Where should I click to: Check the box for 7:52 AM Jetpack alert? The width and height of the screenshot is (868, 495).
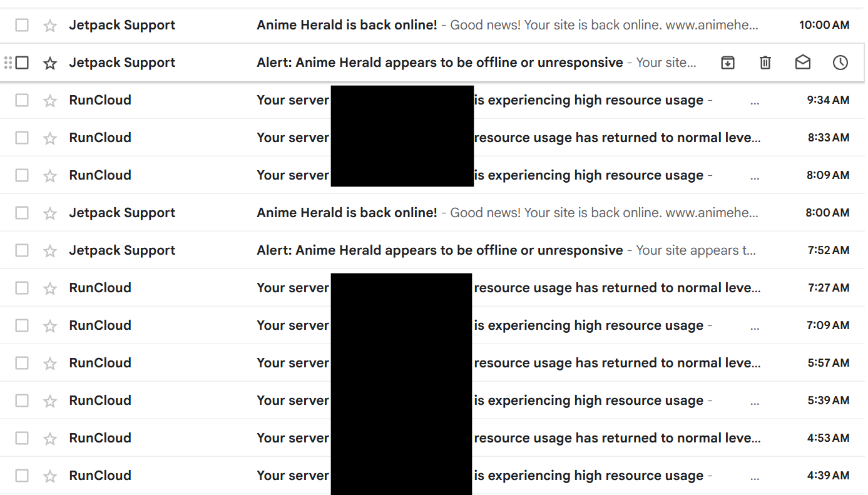[22, 250]
